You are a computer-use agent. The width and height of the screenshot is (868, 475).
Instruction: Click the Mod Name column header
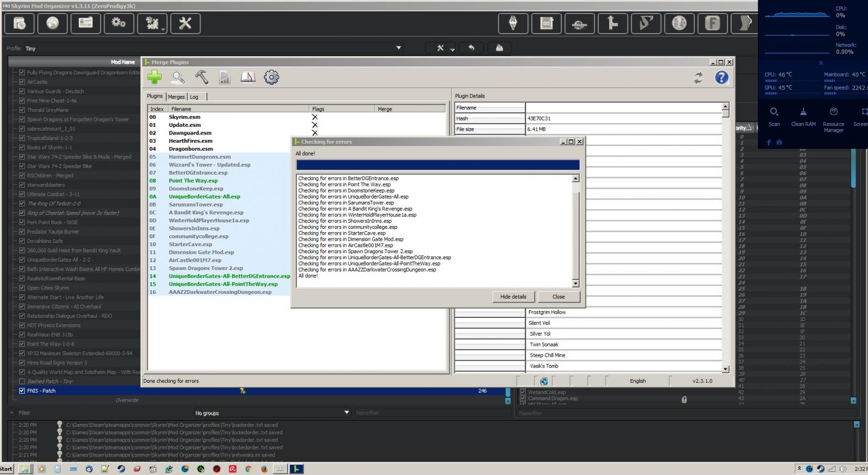click(123, 62)
